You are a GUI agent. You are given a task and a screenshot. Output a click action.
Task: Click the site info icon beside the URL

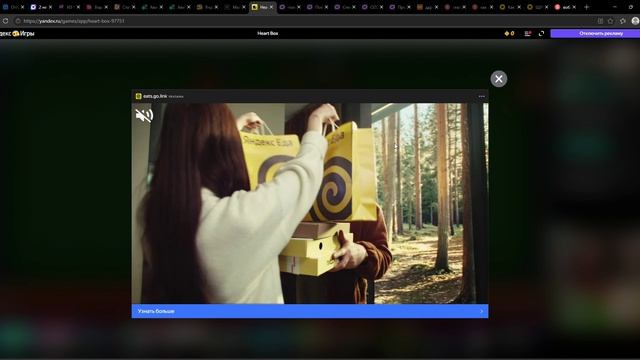(18, 21)
